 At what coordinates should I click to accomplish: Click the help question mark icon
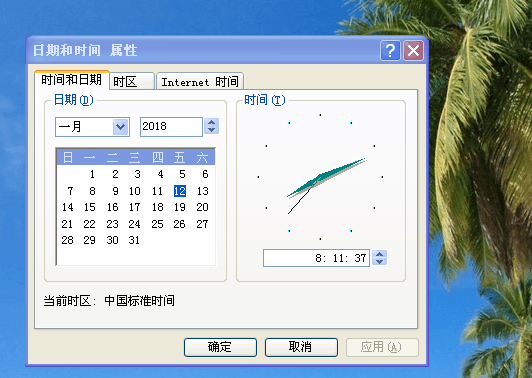point(390,51)
